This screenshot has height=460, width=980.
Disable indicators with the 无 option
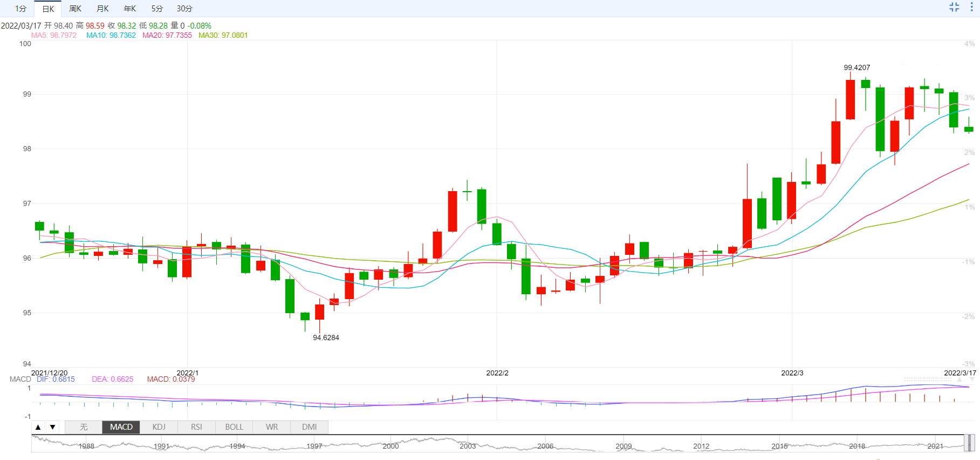[84, 427]
